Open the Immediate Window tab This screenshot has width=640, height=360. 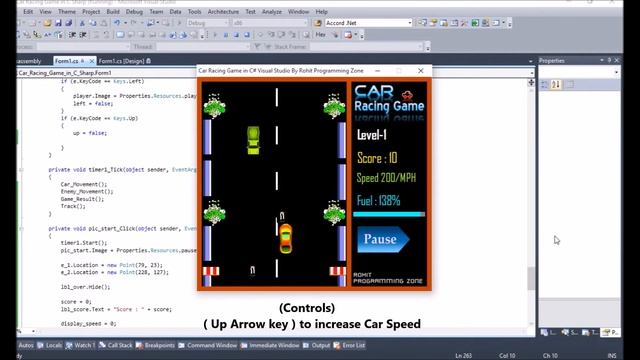(270, 345)
